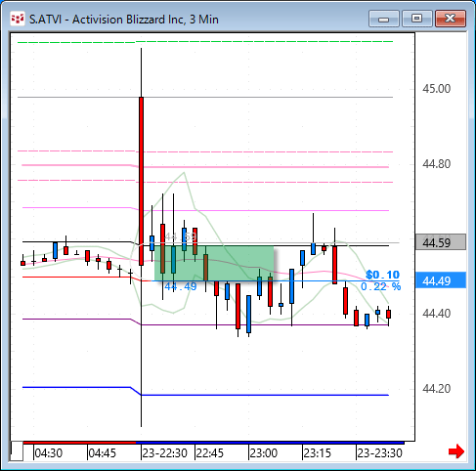Click the 45.00 price axis label

(x=437, y=89)
